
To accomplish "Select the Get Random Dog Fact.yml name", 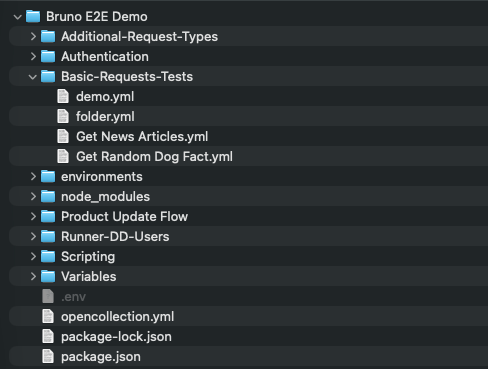I will [154, 157].
